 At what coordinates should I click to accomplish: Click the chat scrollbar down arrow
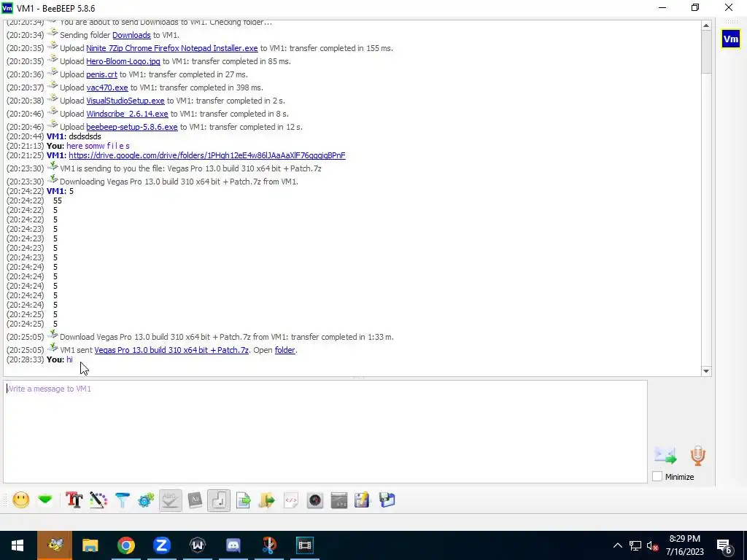point(706,371)
